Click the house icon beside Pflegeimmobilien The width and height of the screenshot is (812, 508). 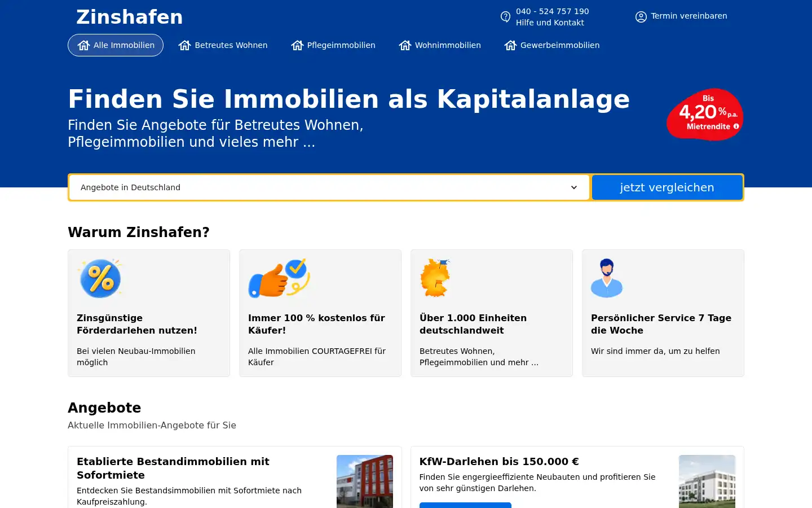[297, 45]
